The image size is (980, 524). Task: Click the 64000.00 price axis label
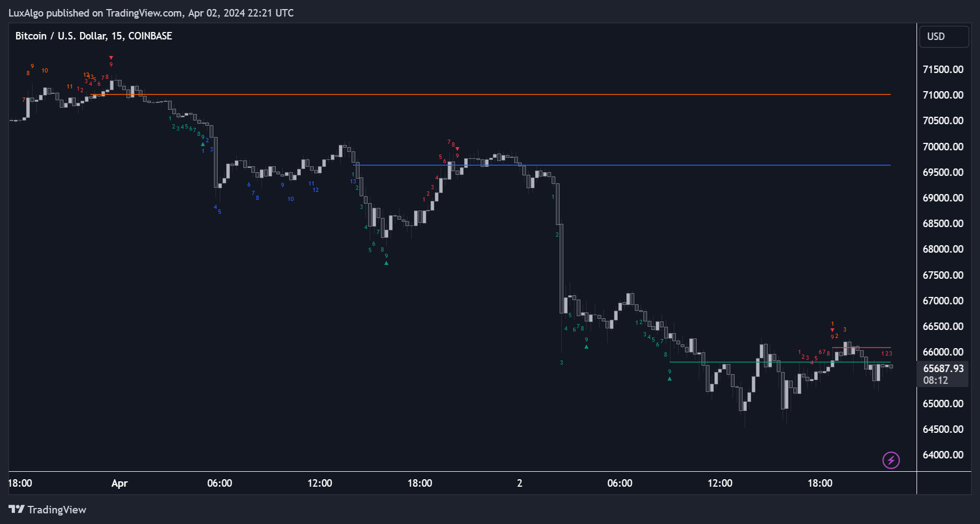pyautogui.click(x=943, y=455)
